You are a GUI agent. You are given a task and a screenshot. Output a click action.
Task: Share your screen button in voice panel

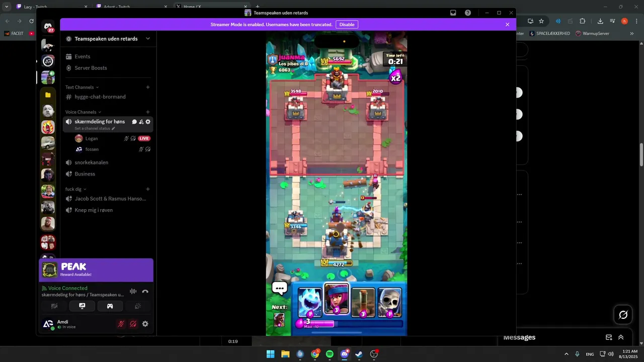coord(83,306)
